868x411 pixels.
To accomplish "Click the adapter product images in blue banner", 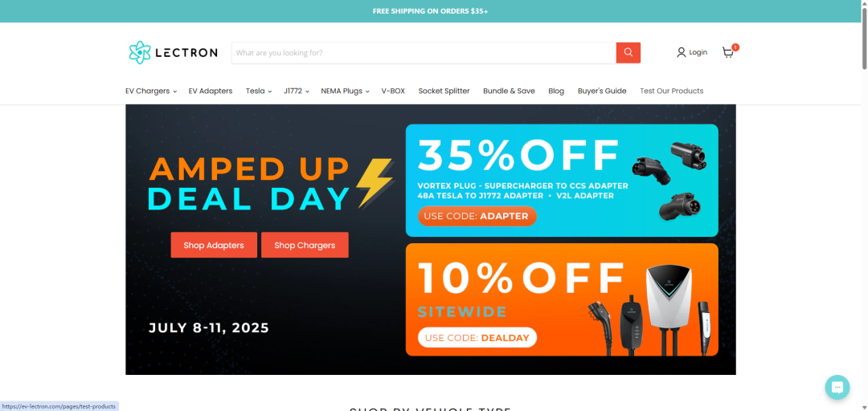I will (668, 181).
